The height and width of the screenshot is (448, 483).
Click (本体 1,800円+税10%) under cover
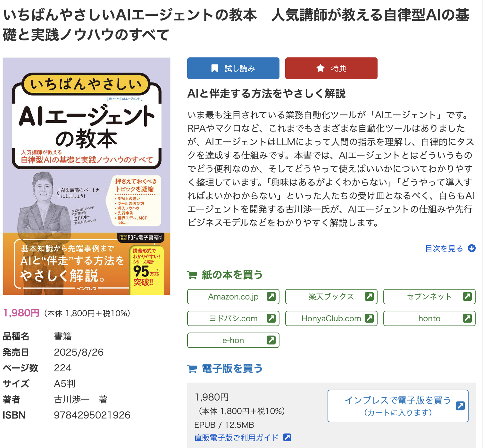pos(87,313)
